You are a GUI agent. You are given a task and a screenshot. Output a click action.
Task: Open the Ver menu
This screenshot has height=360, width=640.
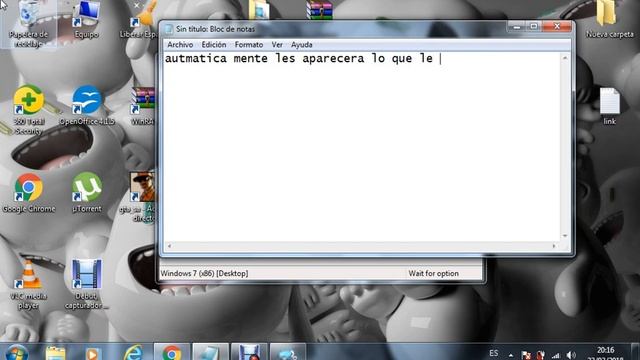click(x=277, y=45)
